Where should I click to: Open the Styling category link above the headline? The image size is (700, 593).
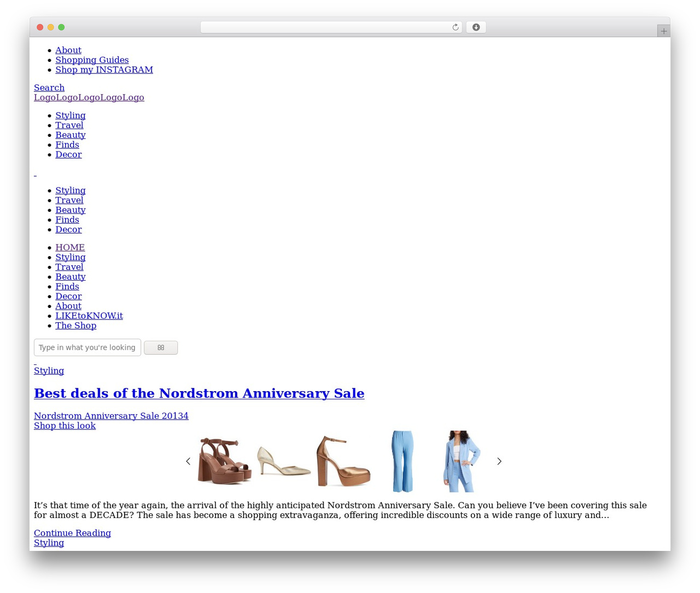pyautogui.click(x=49, y=371)
